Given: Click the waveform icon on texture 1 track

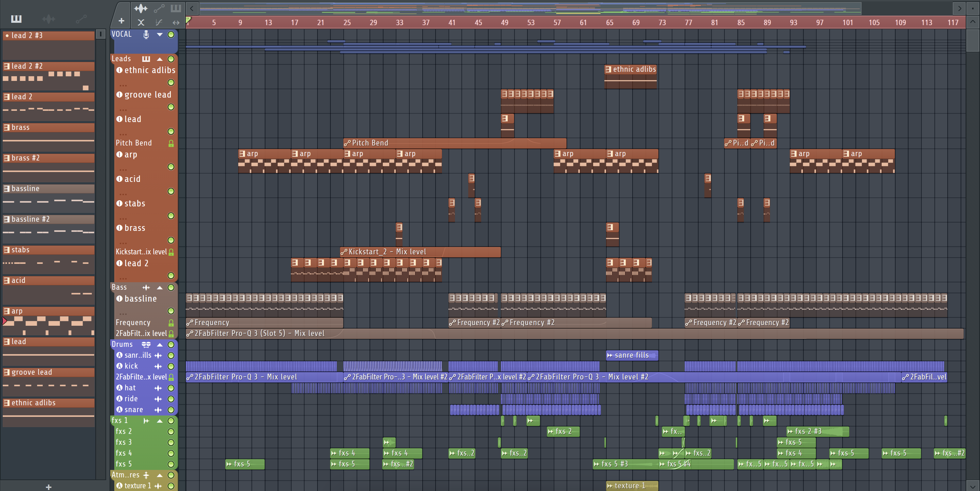Looking at the screenshot, I should (158, 486).
